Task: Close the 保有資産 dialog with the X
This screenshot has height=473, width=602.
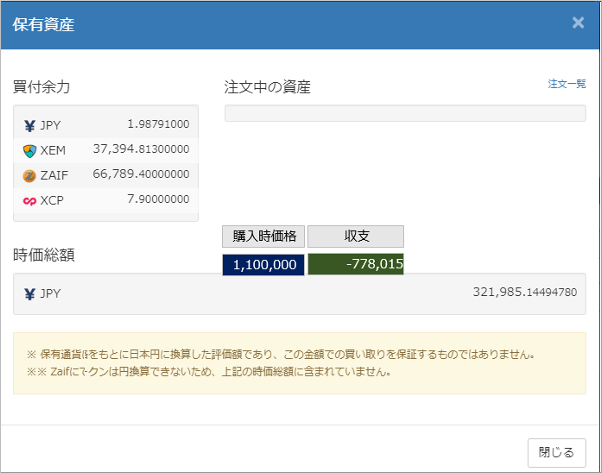Action: pos(578,23)
